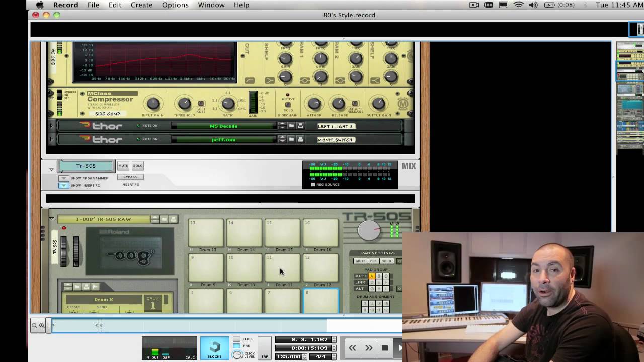
Task: Click pad settings CLR button
Action: 373,261
